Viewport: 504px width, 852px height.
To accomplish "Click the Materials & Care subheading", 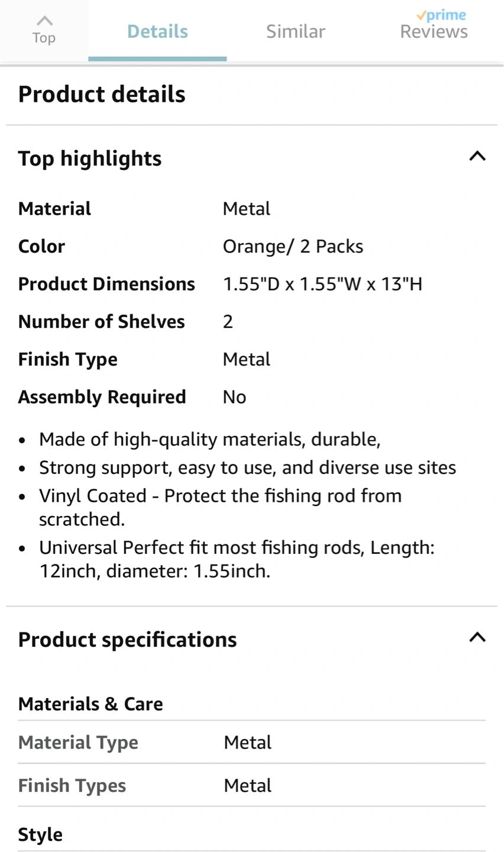I will click(91, 704).
